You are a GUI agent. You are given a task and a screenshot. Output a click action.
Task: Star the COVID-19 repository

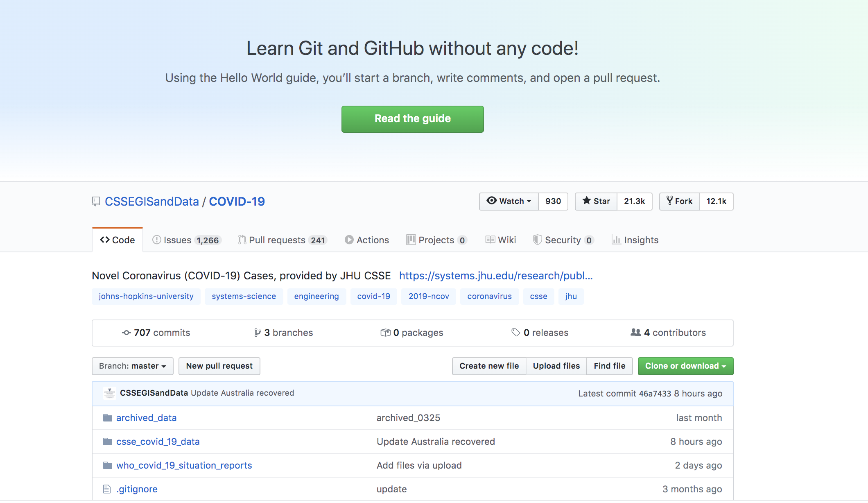tap(596, 201)
